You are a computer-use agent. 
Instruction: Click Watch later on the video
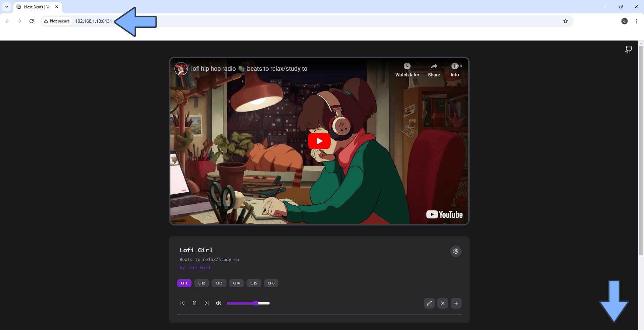point(407,70)
